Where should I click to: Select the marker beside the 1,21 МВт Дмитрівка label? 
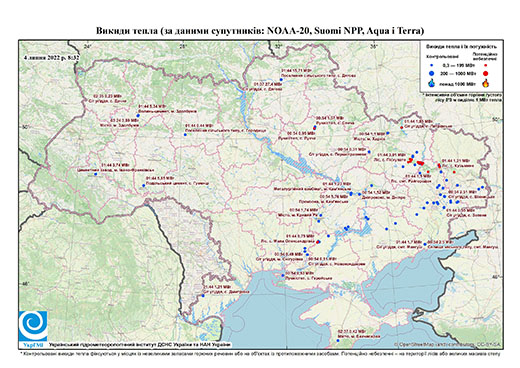[x=203, y=295]
